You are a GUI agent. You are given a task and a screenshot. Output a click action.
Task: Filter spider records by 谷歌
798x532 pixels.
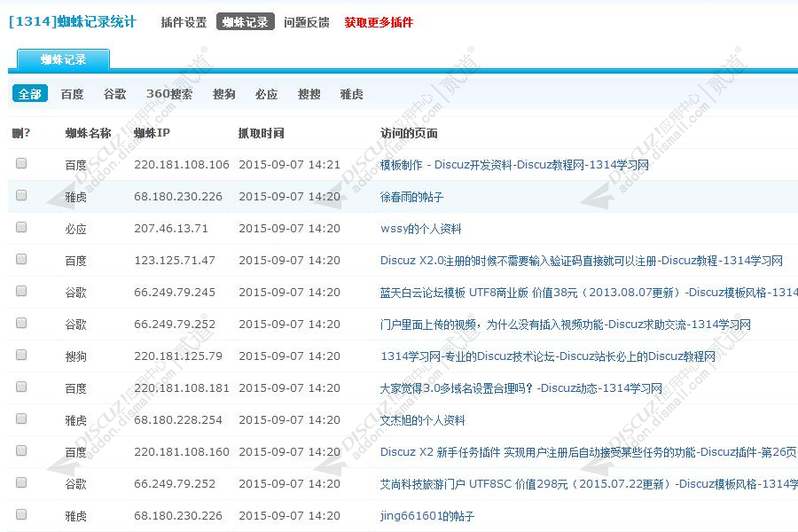(114, 94)
